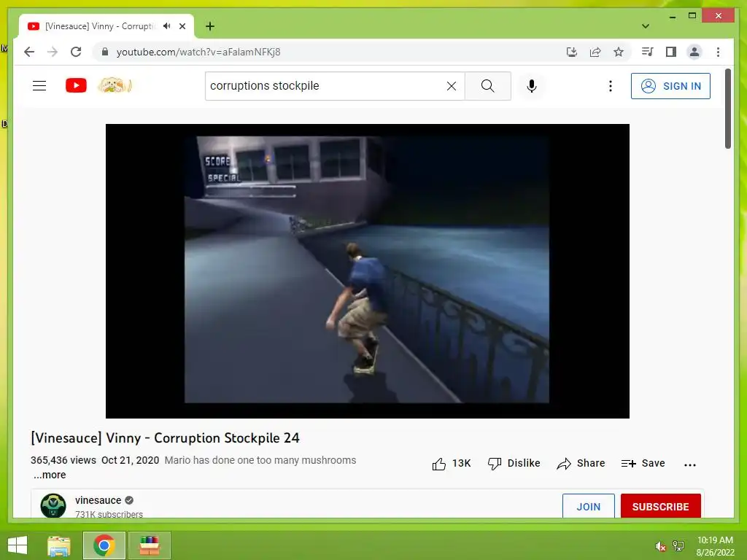The height and width of the screenshot is (560, 747).
Task: Click the Dislike button
Action: 514,463
